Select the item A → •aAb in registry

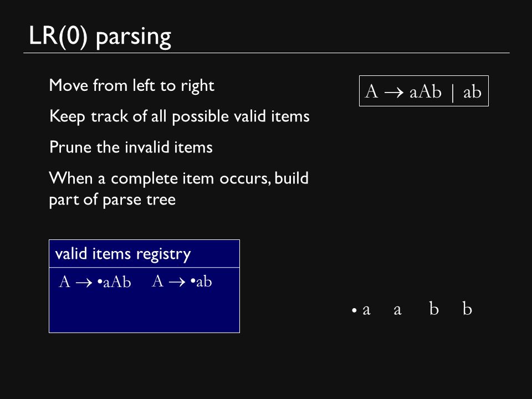pyautogui.click(x=95, y=282)
